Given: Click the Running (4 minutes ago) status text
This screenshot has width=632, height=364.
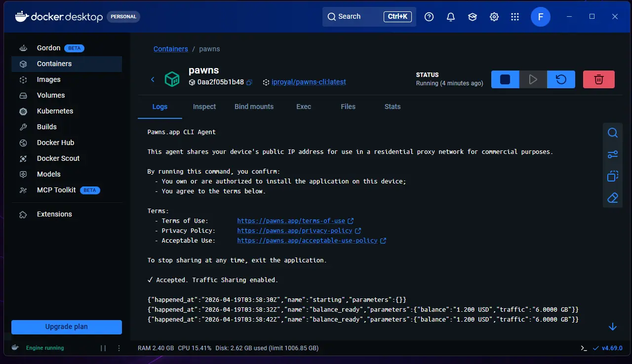Looking at the screenshot, I should (449, 83).
